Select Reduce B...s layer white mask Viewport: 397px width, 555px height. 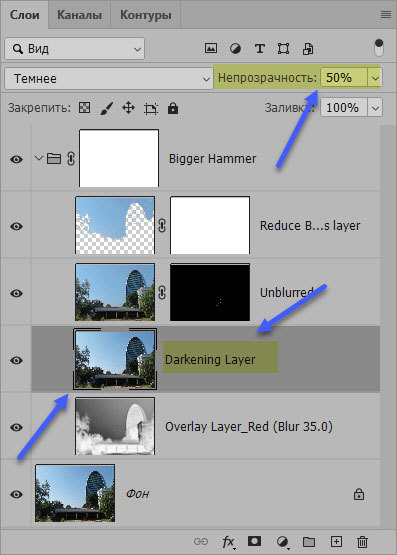pyautogui.click(x=210, y=225)
